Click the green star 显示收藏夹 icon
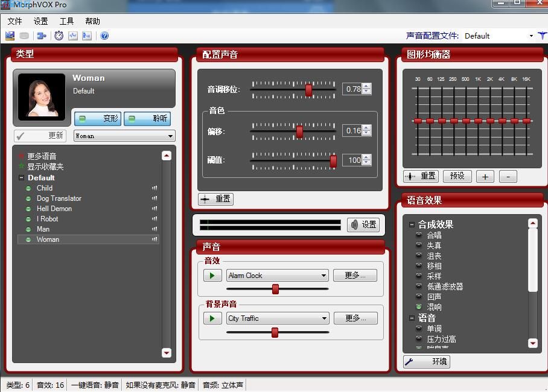Viewport: 548px width, 392px height. click(21, 166)
